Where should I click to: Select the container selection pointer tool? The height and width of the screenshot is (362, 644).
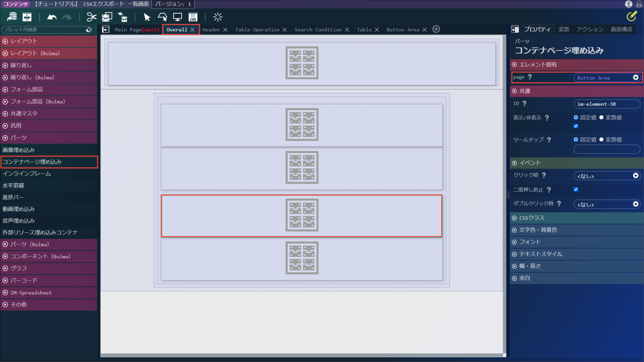[x=162, y=17]
